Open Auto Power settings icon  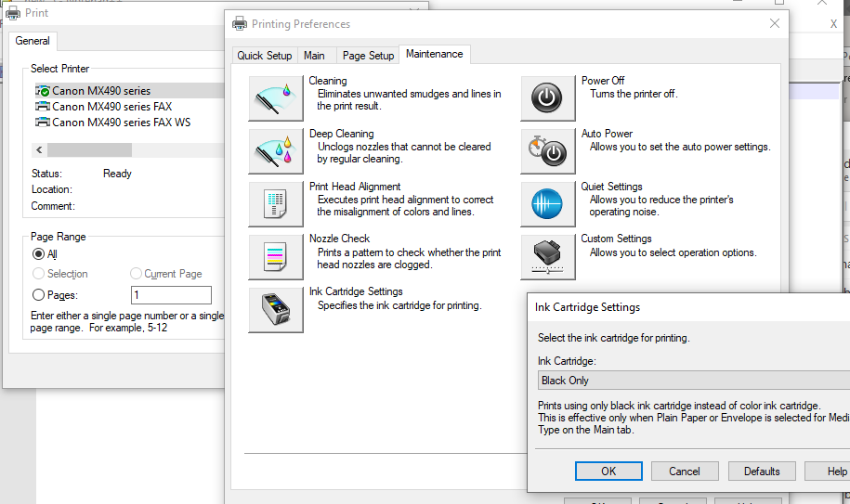point(547,151)
